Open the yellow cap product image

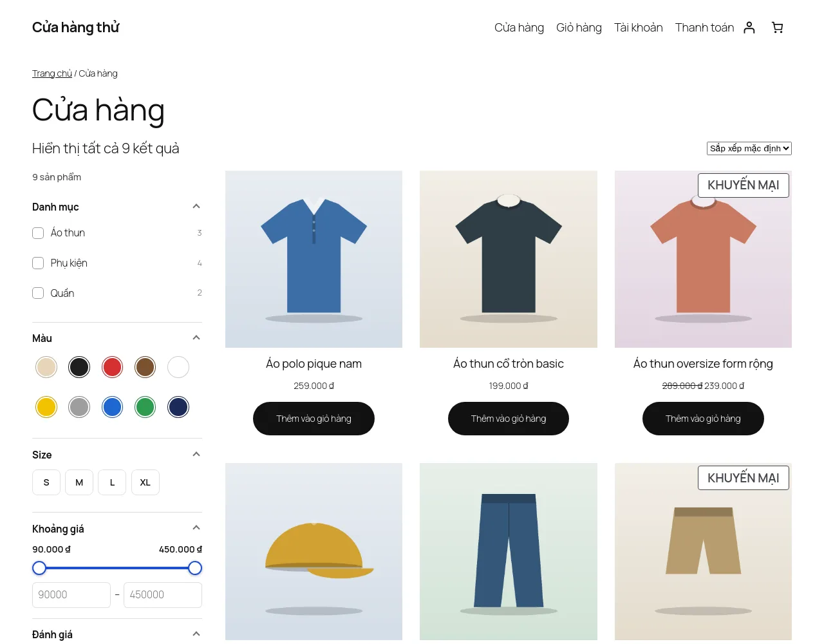[x=314, y=551]
